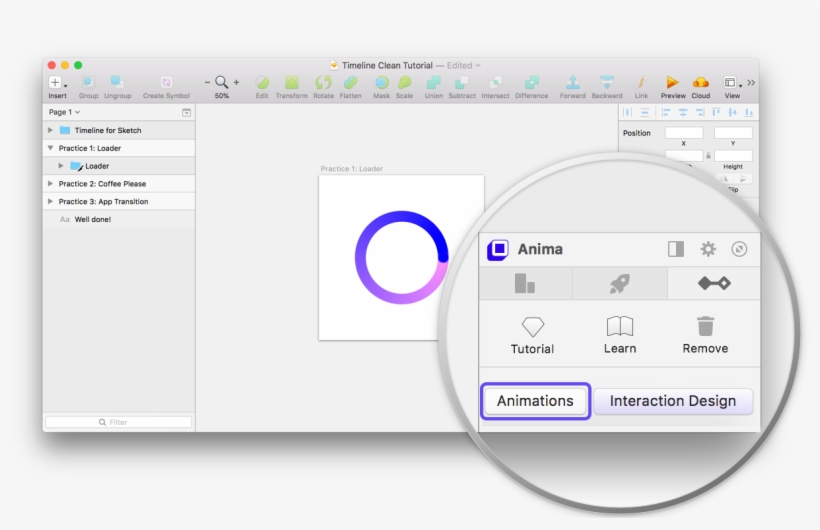
Task: Click the Mask icon
Action: click(x=382, y=82)
